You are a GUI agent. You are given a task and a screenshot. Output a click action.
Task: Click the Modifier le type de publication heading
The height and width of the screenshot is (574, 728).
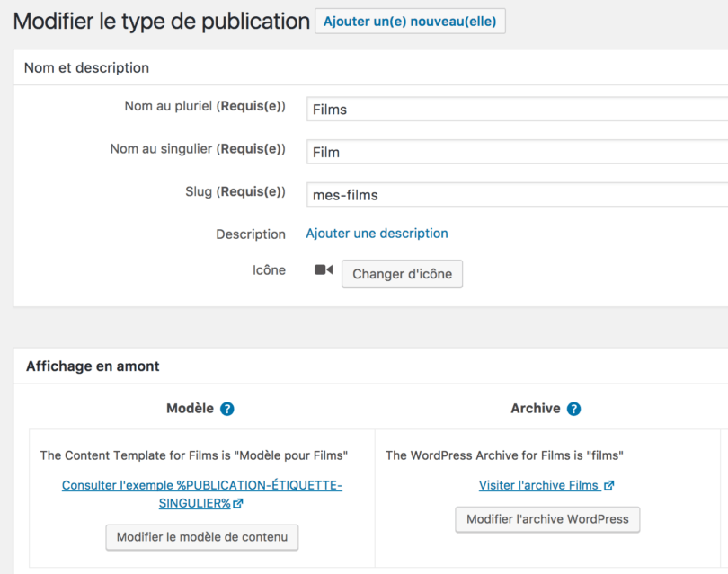162,22
